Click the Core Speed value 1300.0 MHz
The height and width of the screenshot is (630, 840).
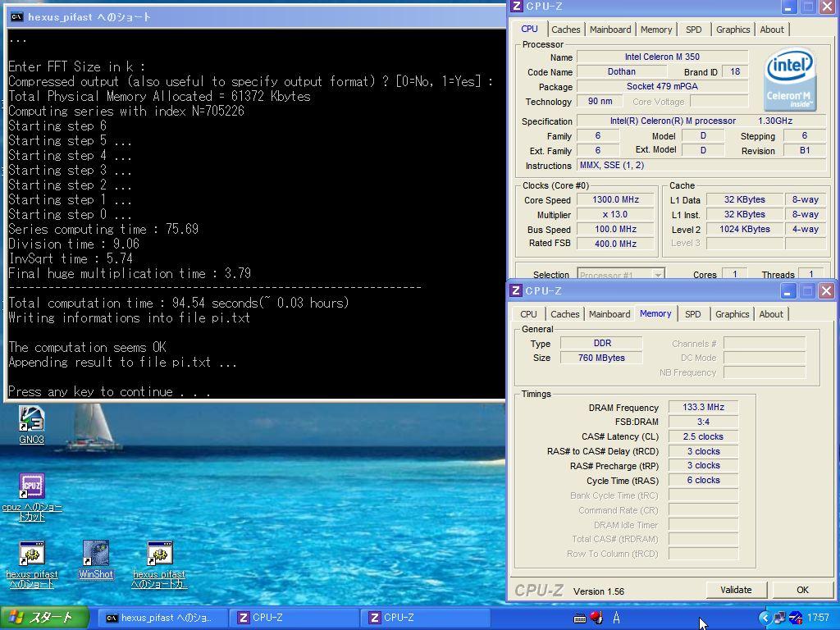[x=615, y=199]
